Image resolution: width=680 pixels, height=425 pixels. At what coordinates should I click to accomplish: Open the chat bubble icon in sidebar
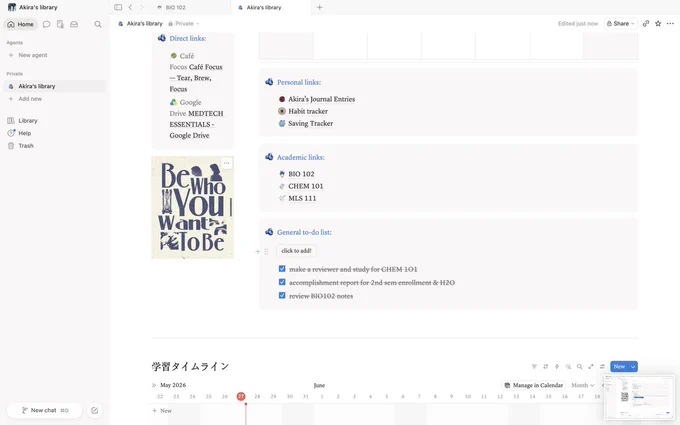tap(46, 24)
